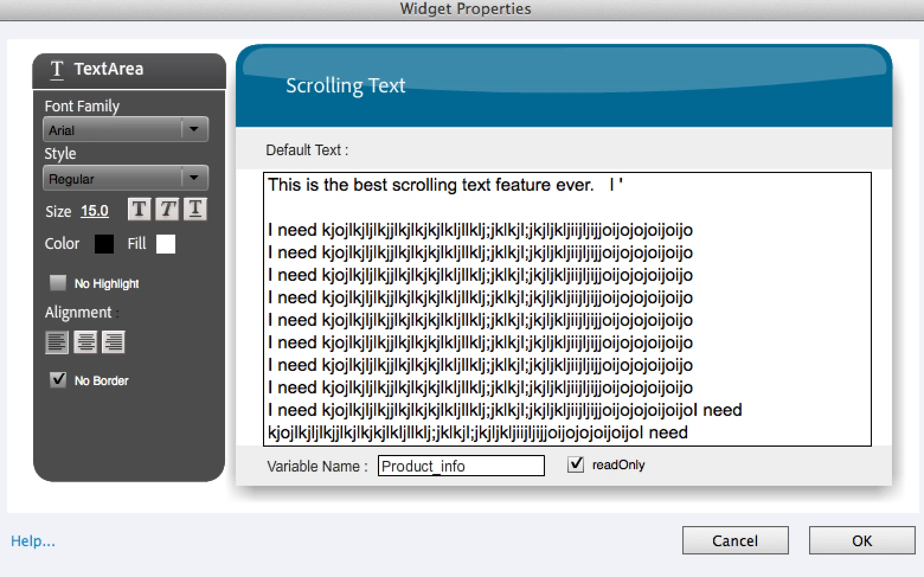Apply italic text style icon
The image size is (924, 577).
point(167,209)
